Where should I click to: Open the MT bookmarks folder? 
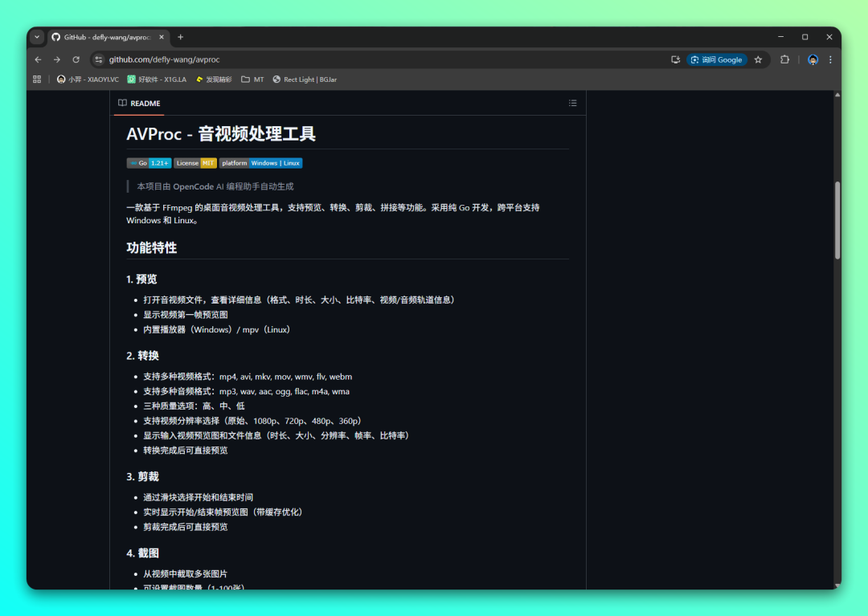pos(252,80)
